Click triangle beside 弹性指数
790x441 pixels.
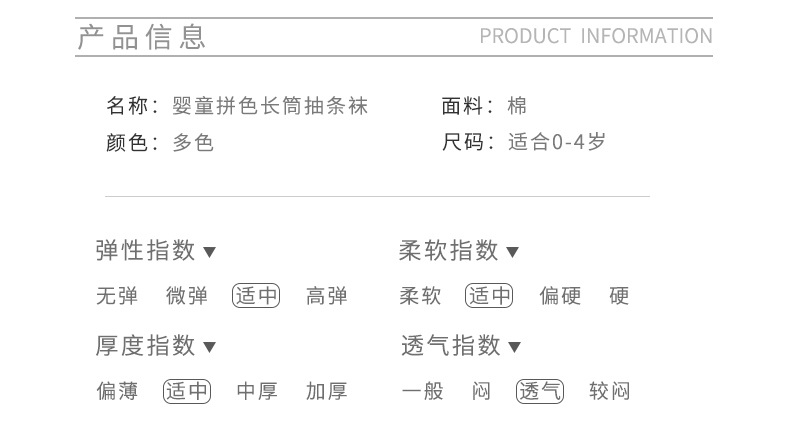tap(210, 253)
